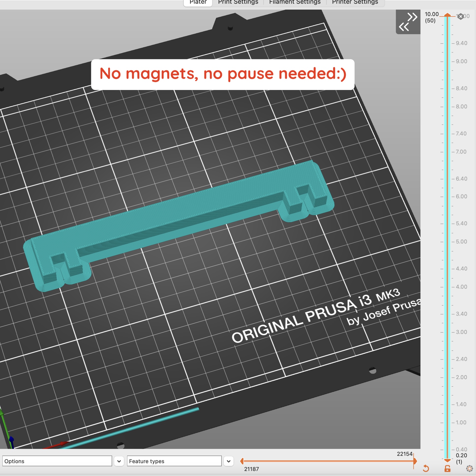Viewport: 476px width, 476px height.
Task: Return to the Plater view
Action: (x=198, y=2)
